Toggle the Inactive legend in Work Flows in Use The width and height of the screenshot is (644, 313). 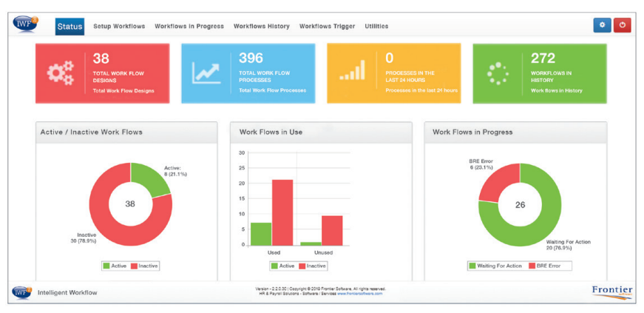[x=312, y=266]
